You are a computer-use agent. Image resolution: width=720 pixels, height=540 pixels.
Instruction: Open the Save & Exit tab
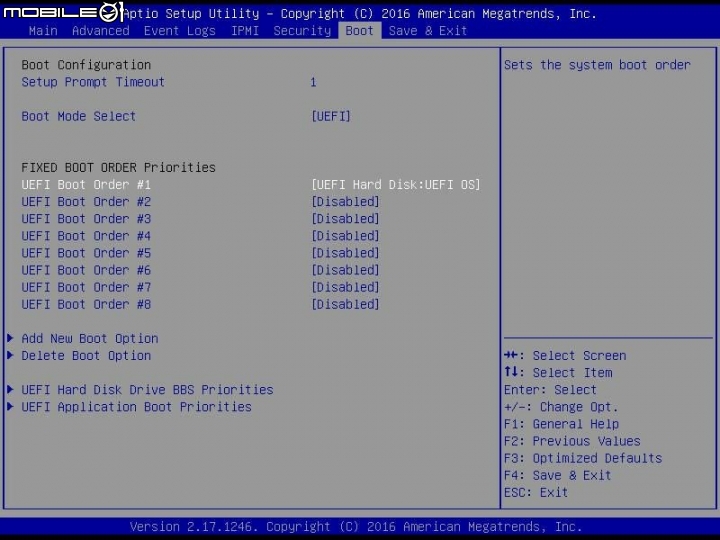click(428, 31)
